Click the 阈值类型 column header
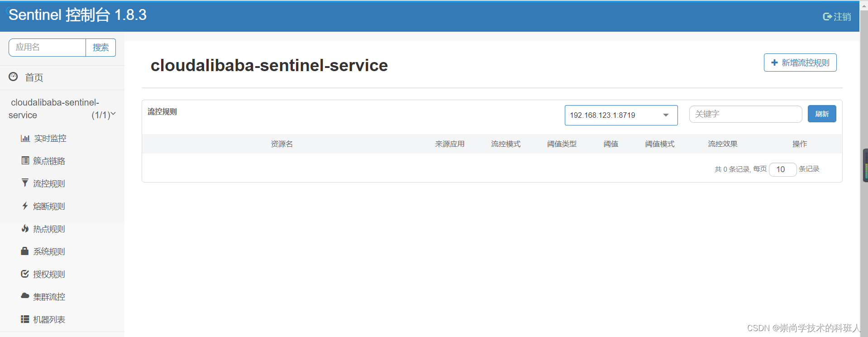The width and height of the screenshot is (868, 337). coord(562,144)
